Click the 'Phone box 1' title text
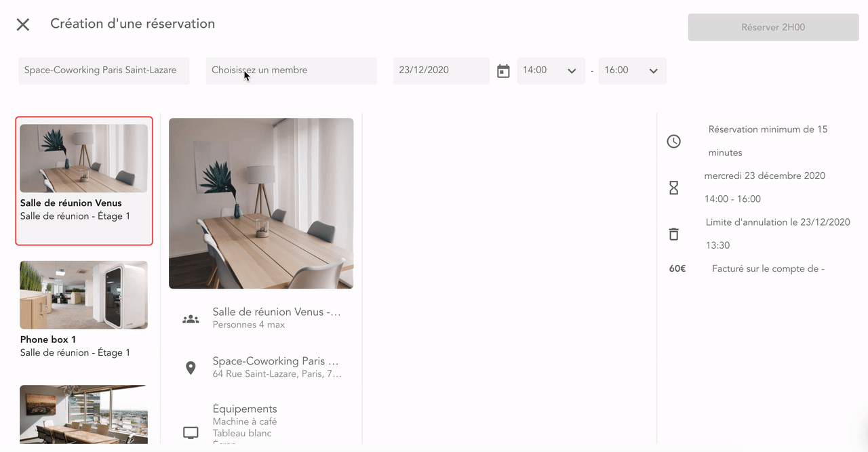868x452 pixels. pyautogui.click(x=48, y=340)
